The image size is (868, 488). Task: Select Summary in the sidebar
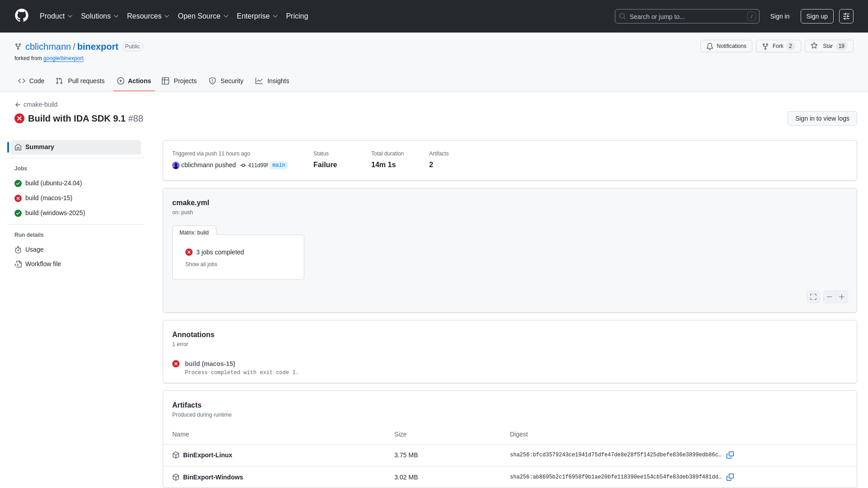click(x=76, y=147)
